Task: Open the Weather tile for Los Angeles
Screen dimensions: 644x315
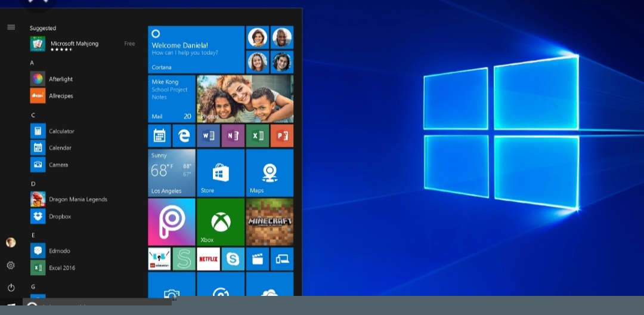Action: coord(172,173)
